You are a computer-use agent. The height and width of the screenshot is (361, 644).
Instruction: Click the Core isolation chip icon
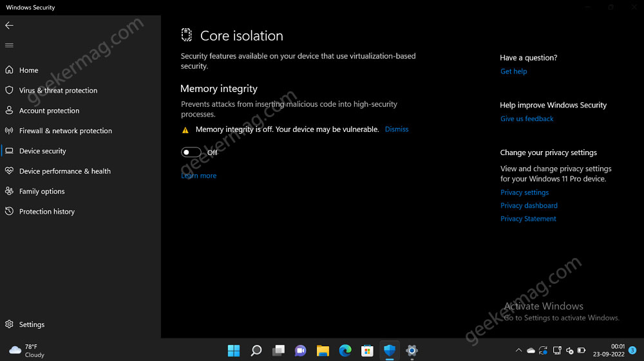(x=187, y=35)
